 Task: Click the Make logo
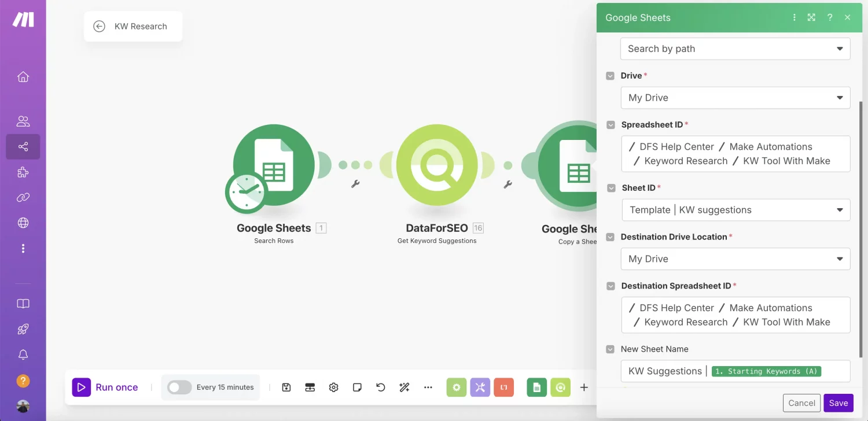(x=23, y=20)
